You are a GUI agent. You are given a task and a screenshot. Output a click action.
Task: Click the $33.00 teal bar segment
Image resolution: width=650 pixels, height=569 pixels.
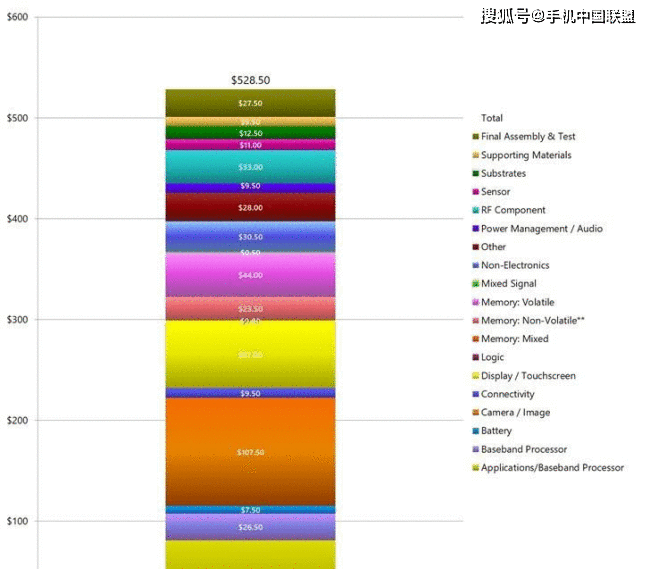point(250,166)
